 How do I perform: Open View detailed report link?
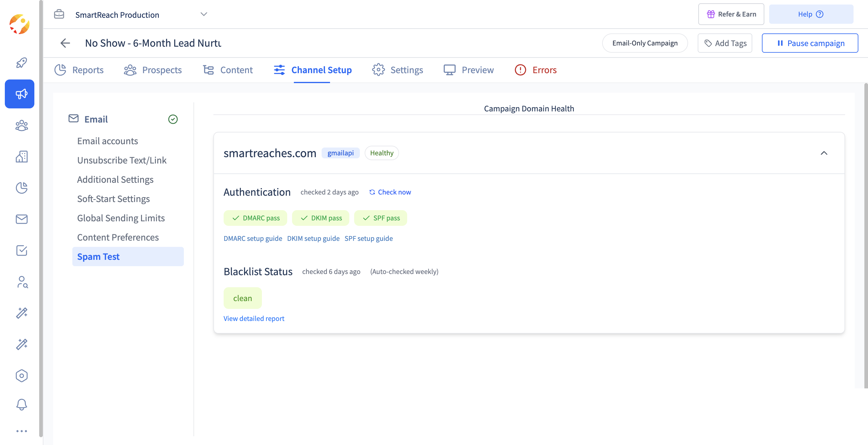254,319
